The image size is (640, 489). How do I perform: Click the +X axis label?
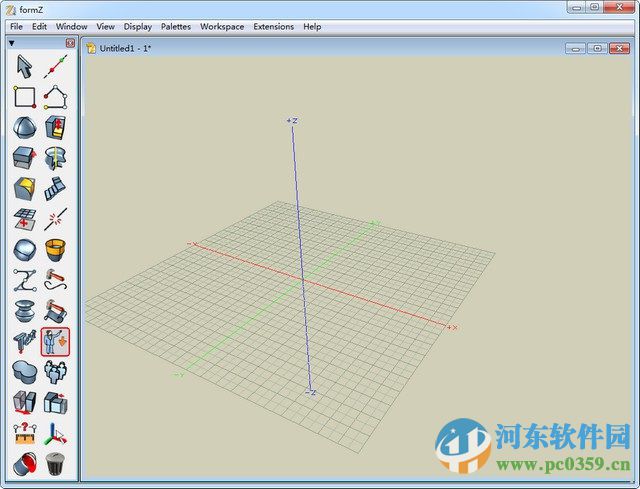[x=452, y=327]
